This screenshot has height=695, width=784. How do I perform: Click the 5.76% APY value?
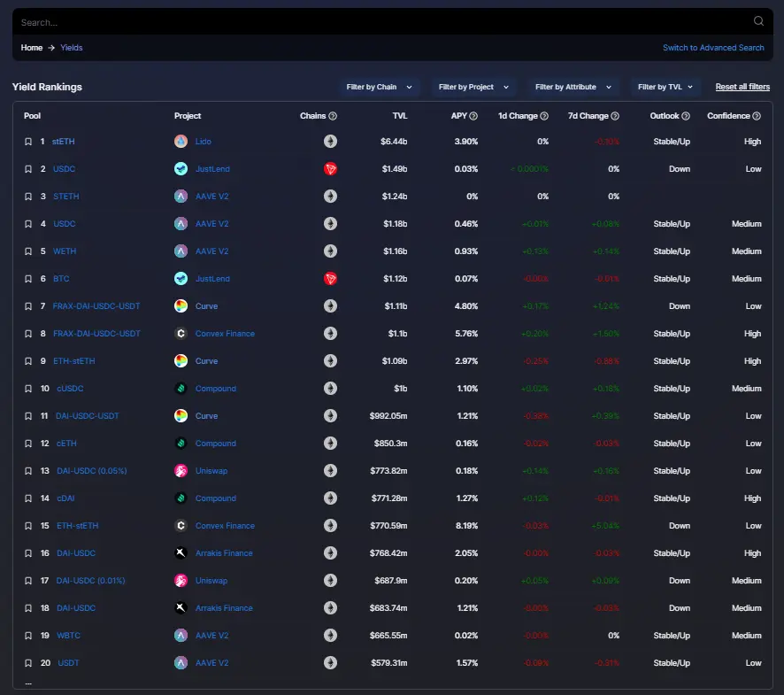[466, 334]
